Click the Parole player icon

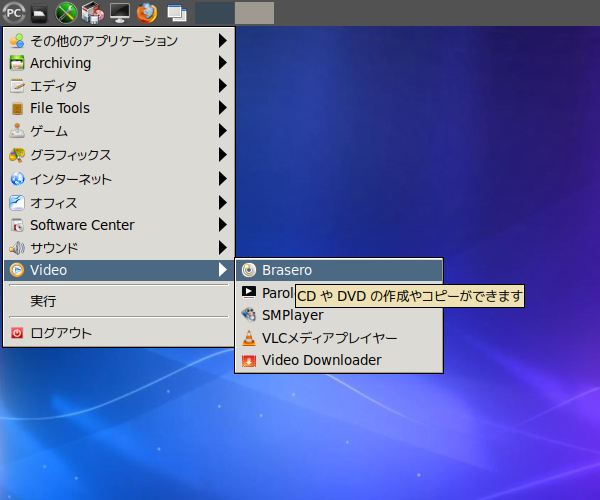[x=249, y=293]
